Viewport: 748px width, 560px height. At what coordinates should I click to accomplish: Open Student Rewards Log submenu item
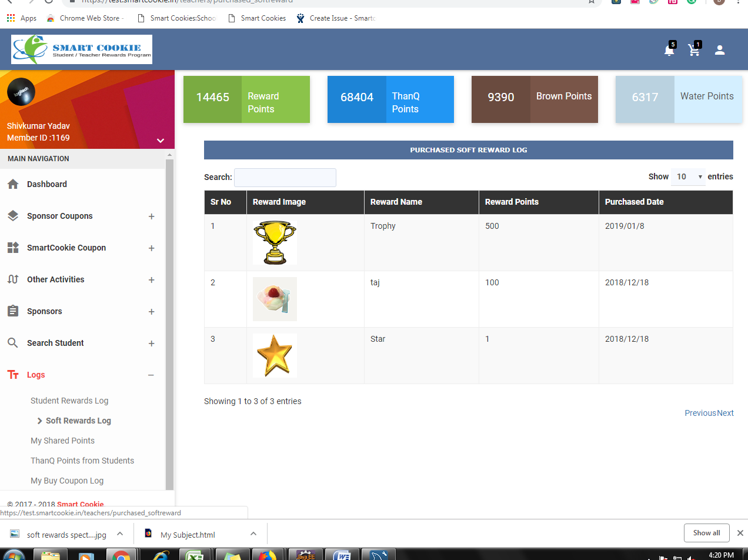click(69, 401)
